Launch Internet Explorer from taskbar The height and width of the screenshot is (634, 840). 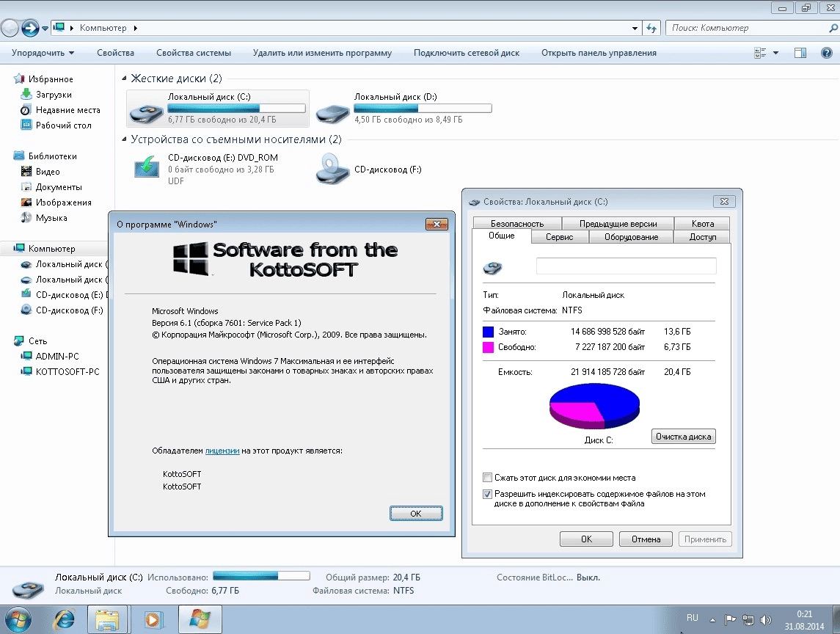[65, 620]
